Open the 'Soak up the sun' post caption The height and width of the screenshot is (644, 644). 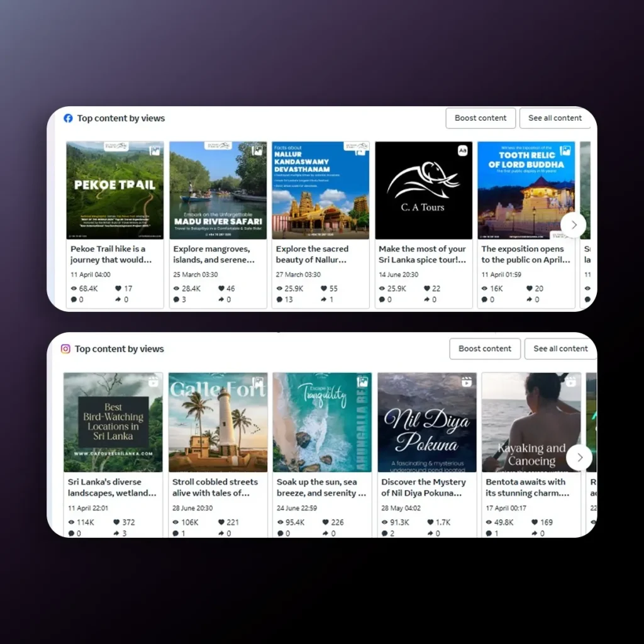coord(321,487)
